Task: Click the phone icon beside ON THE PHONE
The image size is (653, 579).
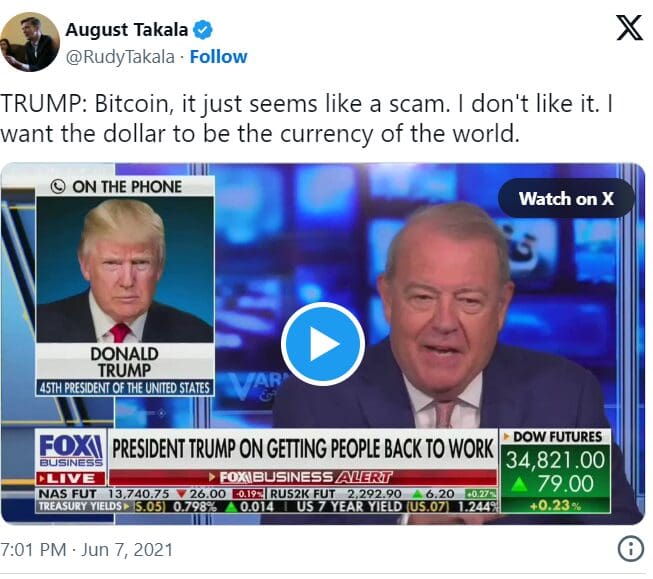Action: (x=58, y=186)
